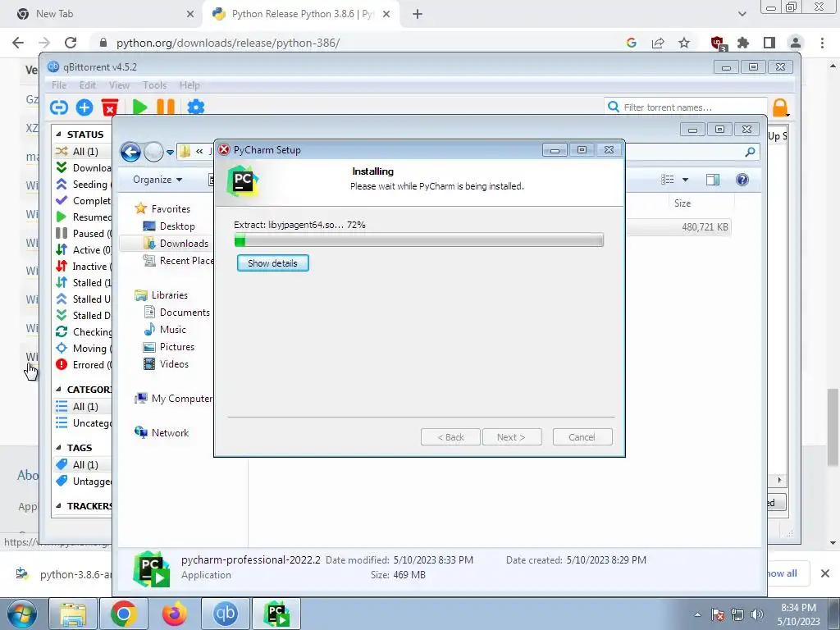
Task: Click the qBittorrent resume green play icon
Action: pos(139,107)
